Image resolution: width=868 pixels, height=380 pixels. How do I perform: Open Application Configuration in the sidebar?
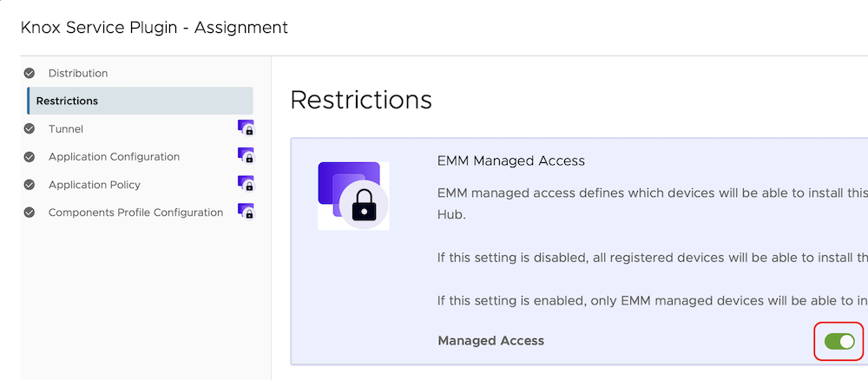[114, 157]
